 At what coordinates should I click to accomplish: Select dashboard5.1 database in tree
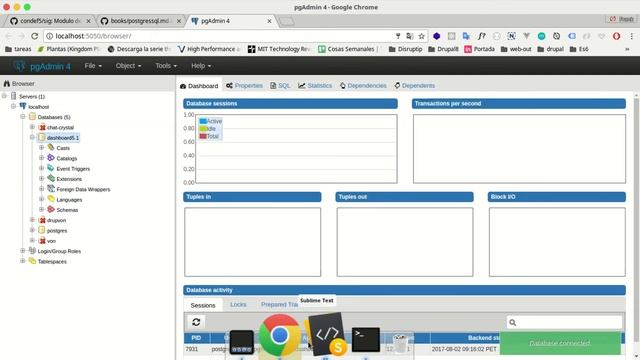pos(62,138)
